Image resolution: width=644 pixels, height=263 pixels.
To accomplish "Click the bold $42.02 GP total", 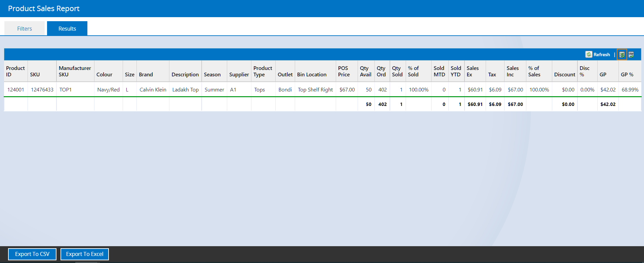I will tap(608, 104).
